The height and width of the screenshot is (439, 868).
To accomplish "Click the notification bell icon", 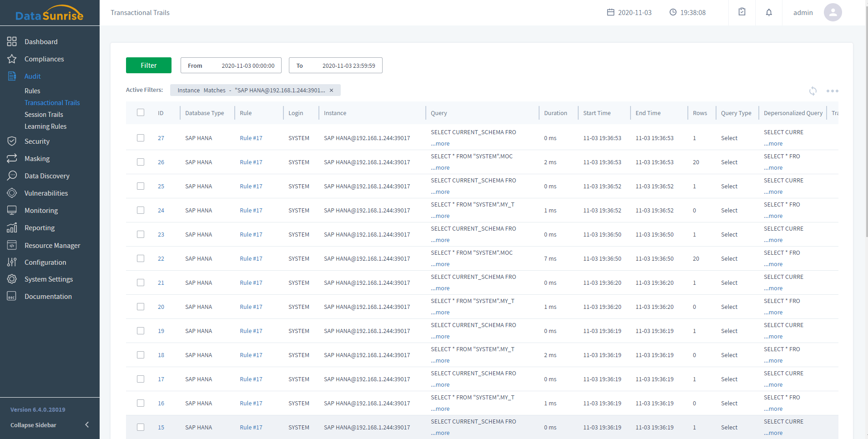I will pyautogui.click(x=769, y=12).
